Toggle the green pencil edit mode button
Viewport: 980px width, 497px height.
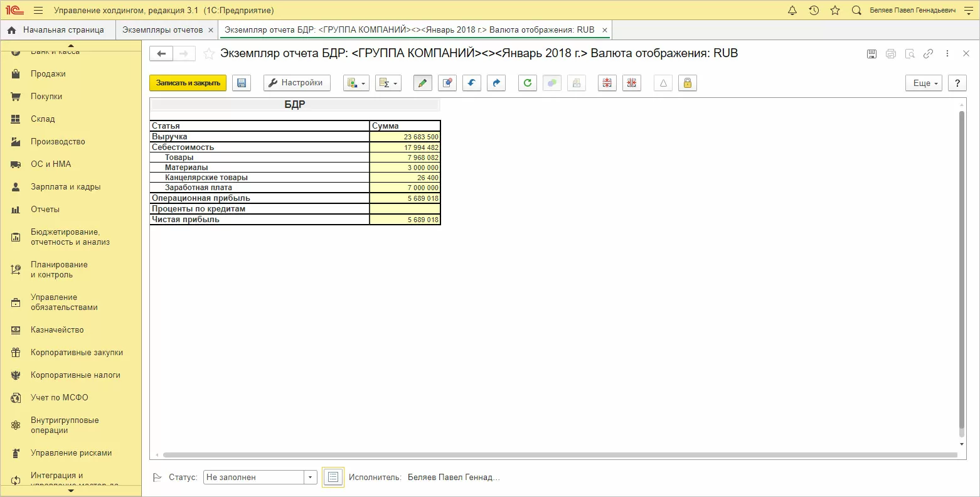coord(423,83)
